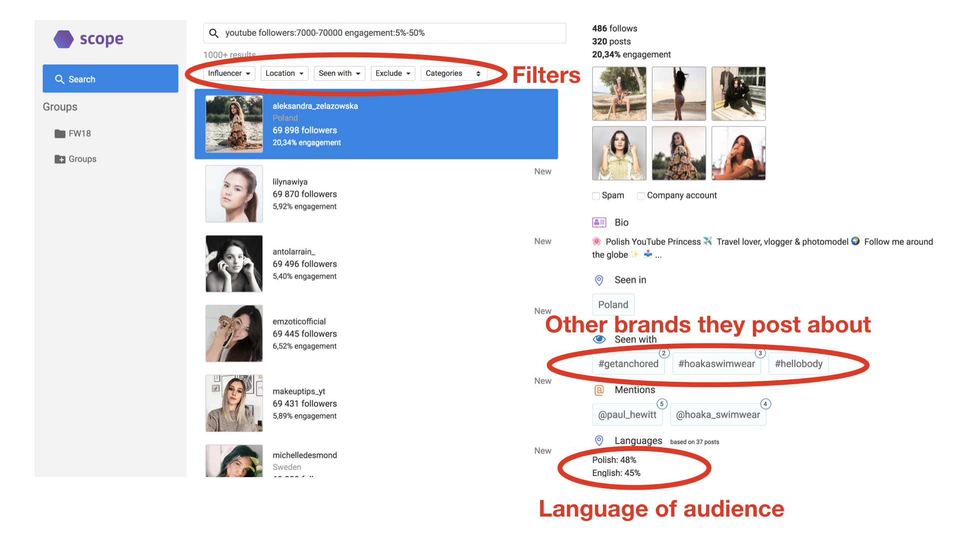Open the Exclude filter dropdown

click(x=393, y=73)
